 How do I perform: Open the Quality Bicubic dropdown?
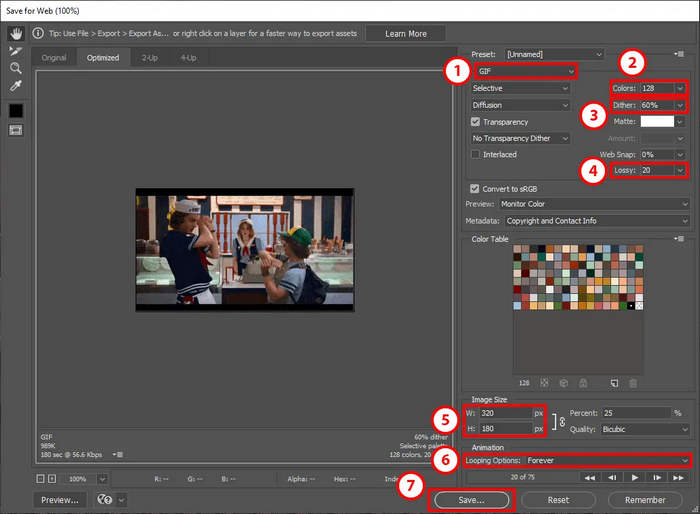coord(645,429)
